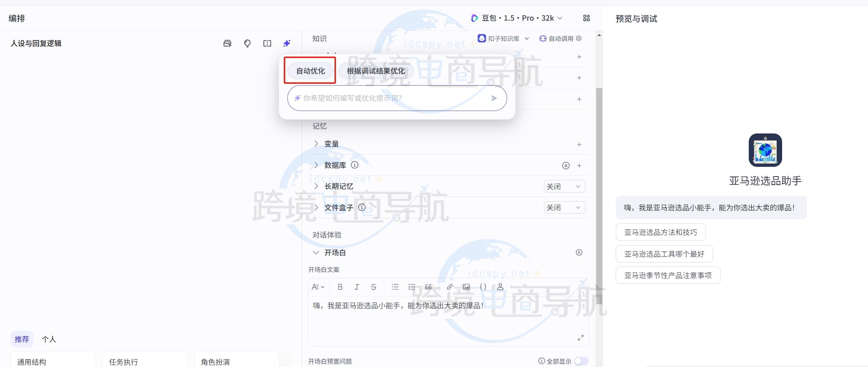
Task: Open the 豆包·1.5·Pro·32k model dropdown
Action: tap(516, 18)
